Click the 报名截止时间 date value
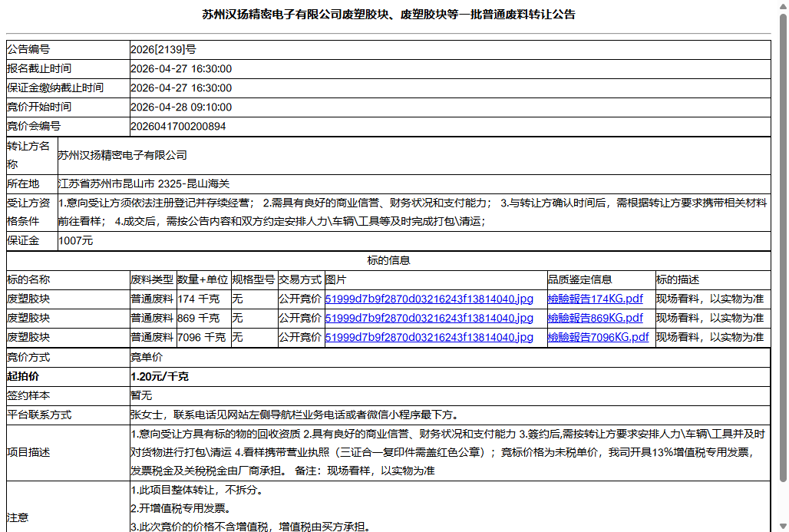Screen dimensions: 789x532 coord(181,68)
